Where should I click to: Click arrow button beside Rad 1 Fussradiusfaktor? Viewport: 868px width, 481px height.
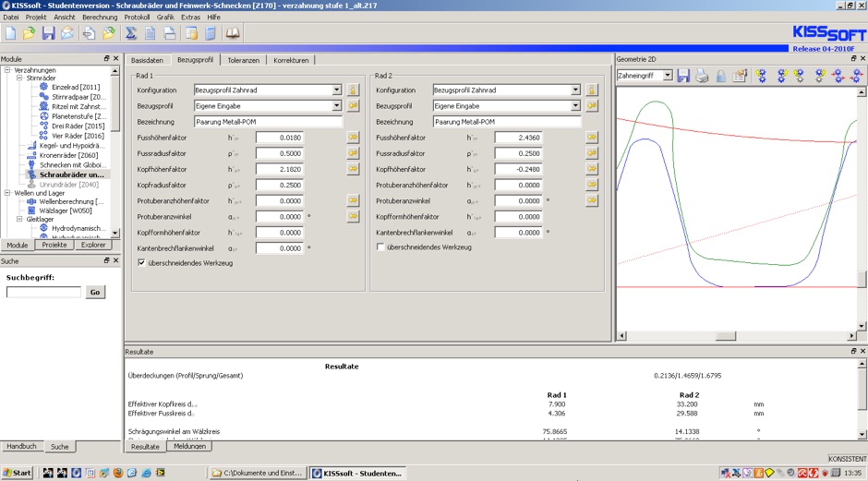353,152
